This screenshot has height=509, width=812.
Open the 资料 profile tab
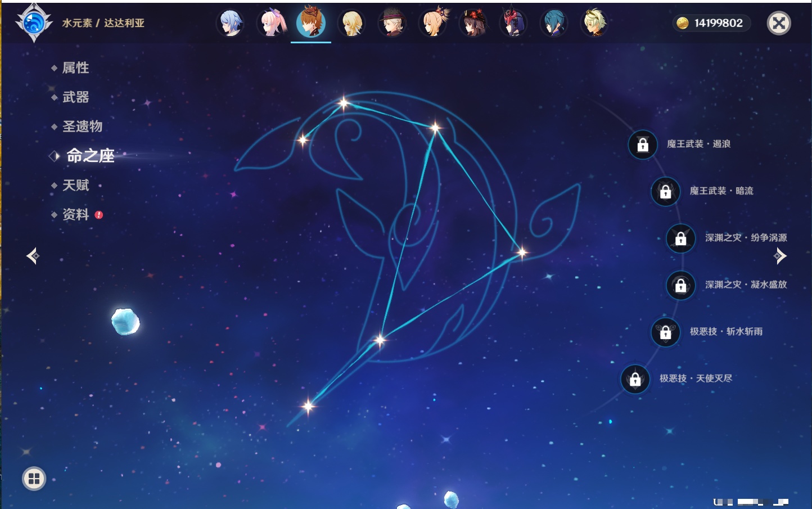coord(75,214)
